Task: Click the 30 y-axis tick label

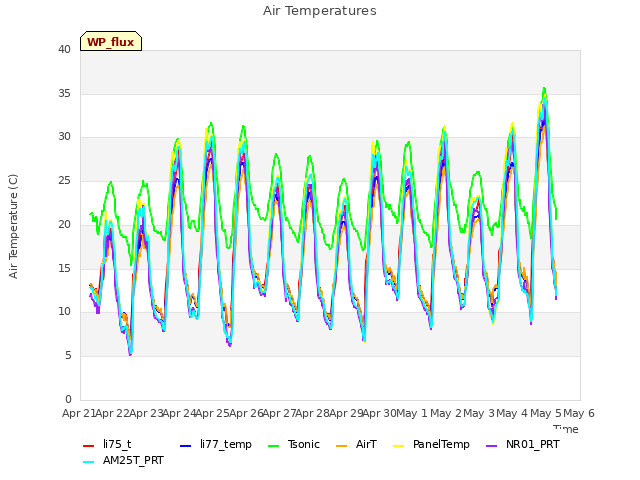Action: pos(64,137)
